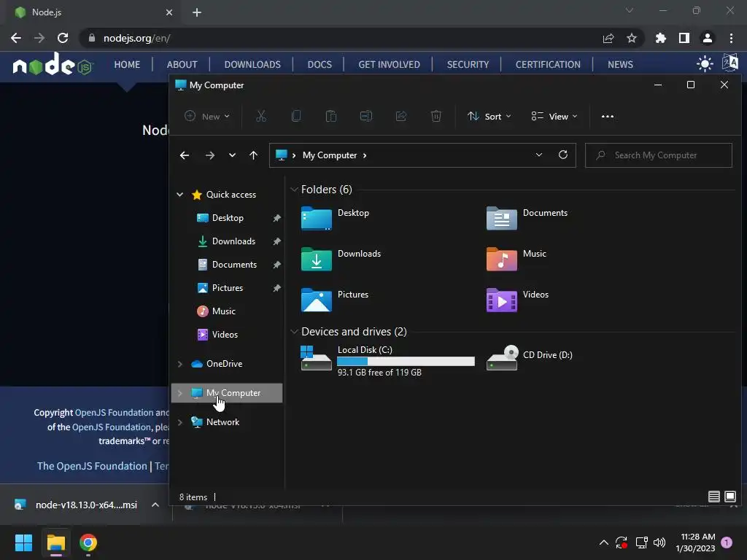This screenshot has width=747, height=560.
Task: Reload the nodejs.org page in Chrome
Action: click(63, 38)
